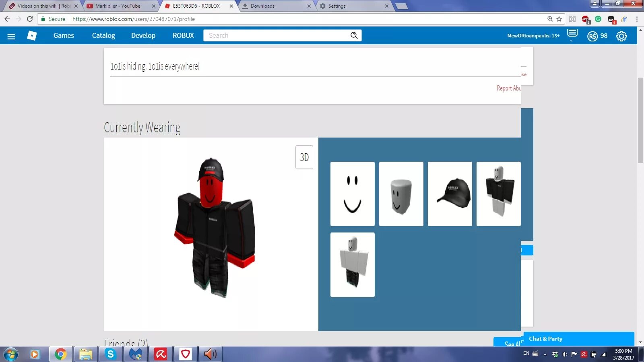
Task: Open the black shirt item thumbnail
Action: click(499, 194)
